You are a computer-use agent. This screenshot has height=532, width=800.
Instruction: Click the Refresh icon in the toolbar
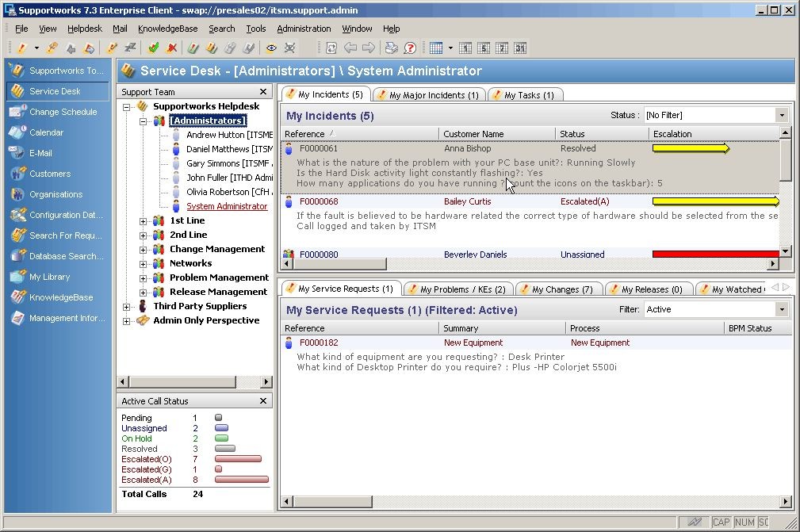click(x=331, y=48)
